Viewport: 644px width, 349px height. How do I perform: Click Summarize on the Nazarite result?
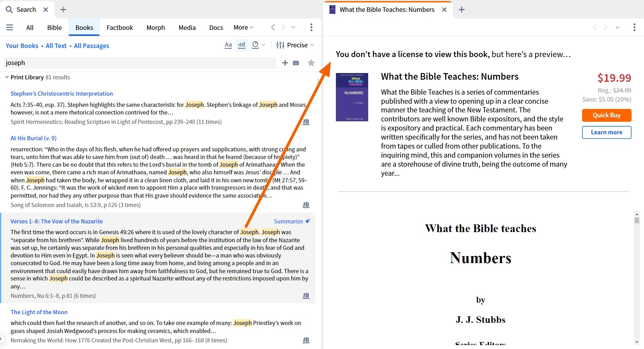[x=292, y=221]
